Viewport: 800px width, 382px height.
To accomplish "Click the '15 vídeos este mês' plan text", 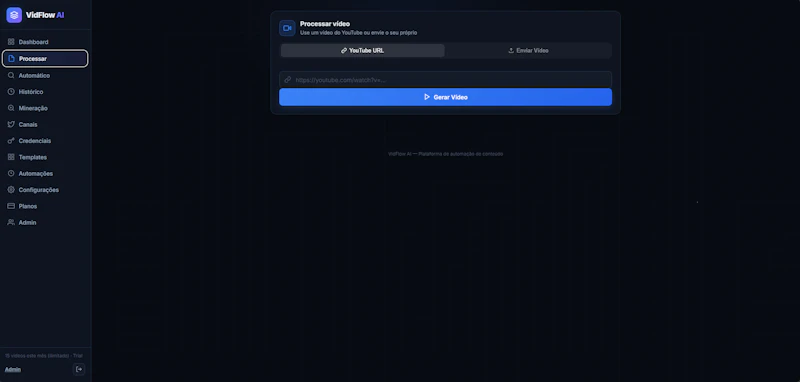I will tap(44, 355).
